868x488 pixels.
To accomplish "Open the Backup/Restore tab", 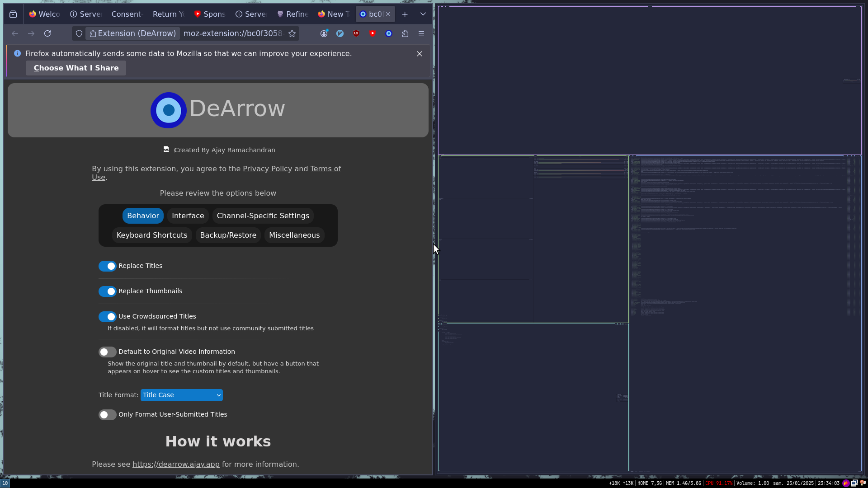I will tap(228, 235).
